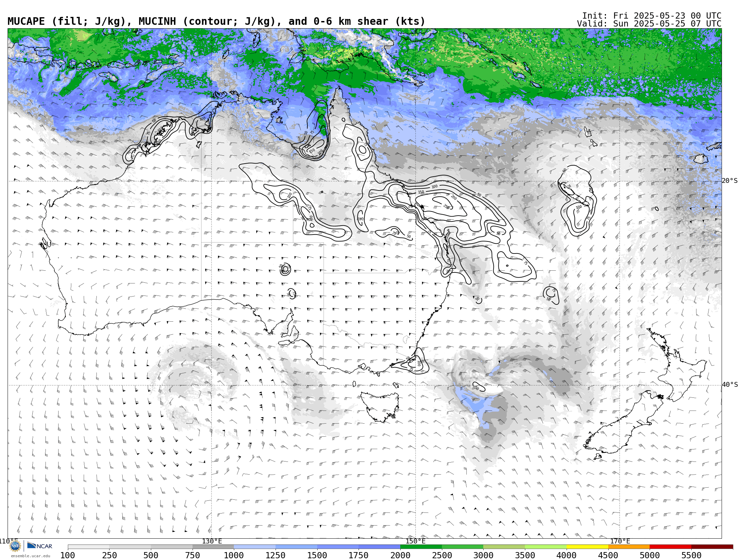The width and height of the screenshot is (744, 560).
Task: Click the orange colorbar swatch
Action: tap(629, 547)
